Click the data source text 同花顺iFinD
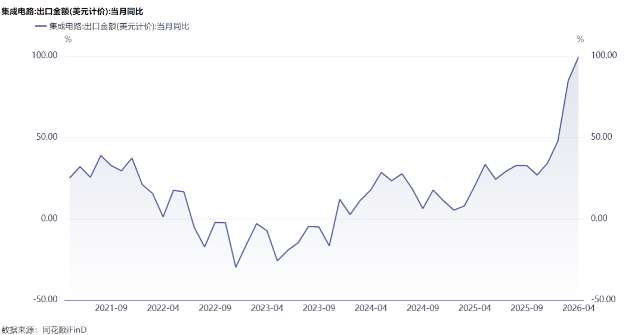This screenshot has height=335, width=644. click(64, 330)
